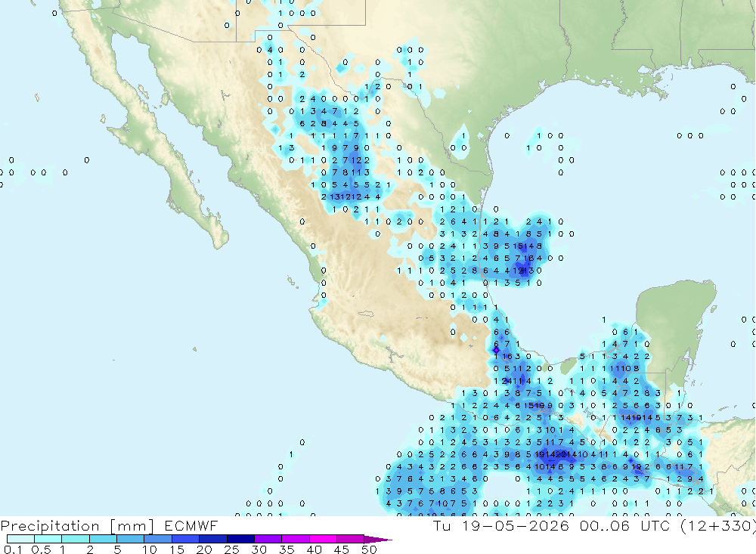This screenshot has width=756, height=554.
Task: Click the 40–45 mm magenta legend swatch
Action: pyautogui.click(x=323, y=539)
